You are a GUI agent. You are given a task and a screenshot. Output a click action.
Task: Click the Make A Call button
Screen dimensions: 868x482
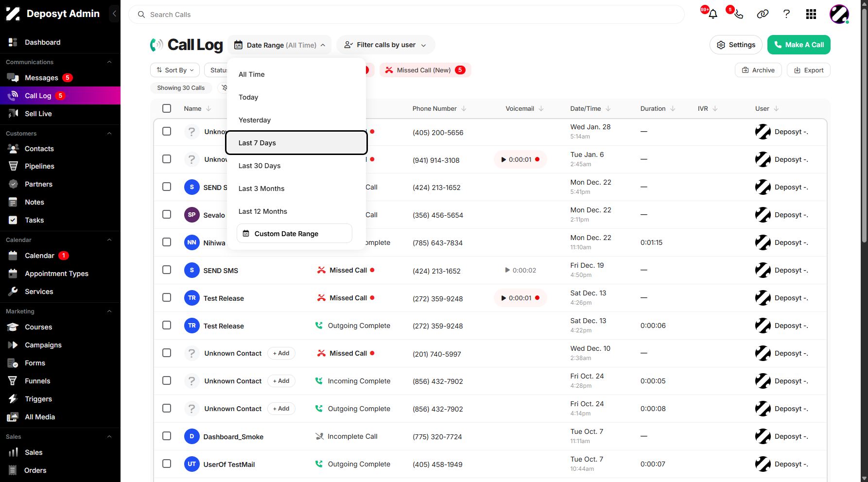(799, 45)
